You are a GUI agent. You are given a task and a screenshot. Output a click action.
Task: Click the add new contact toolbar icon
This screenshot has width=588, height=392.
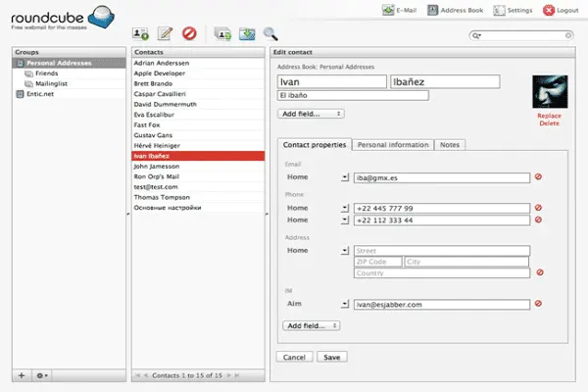click(x=141, y=34)
